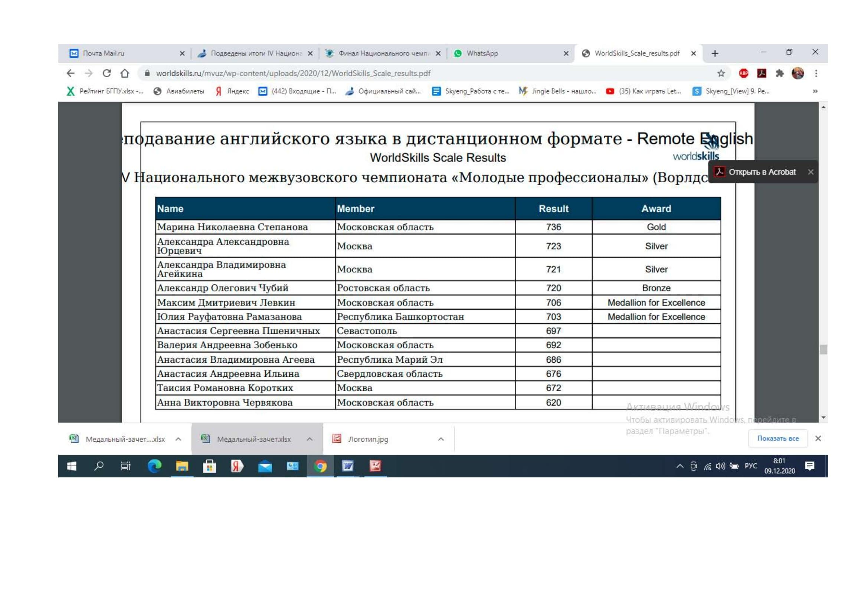Click the home page icon
The image size is (868, 614).
(125, 74)
